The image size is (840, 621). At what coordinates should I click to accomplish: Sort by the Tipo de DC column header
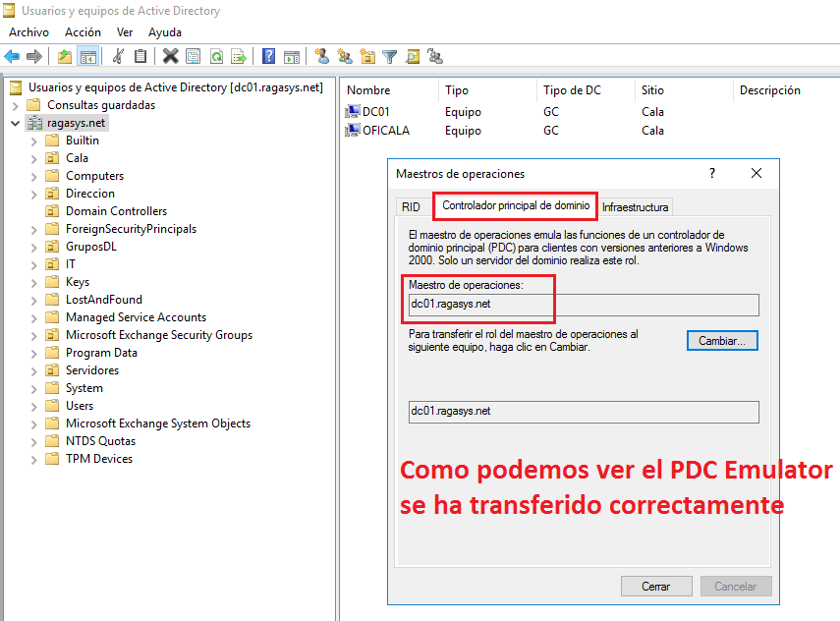pos(586,90)
